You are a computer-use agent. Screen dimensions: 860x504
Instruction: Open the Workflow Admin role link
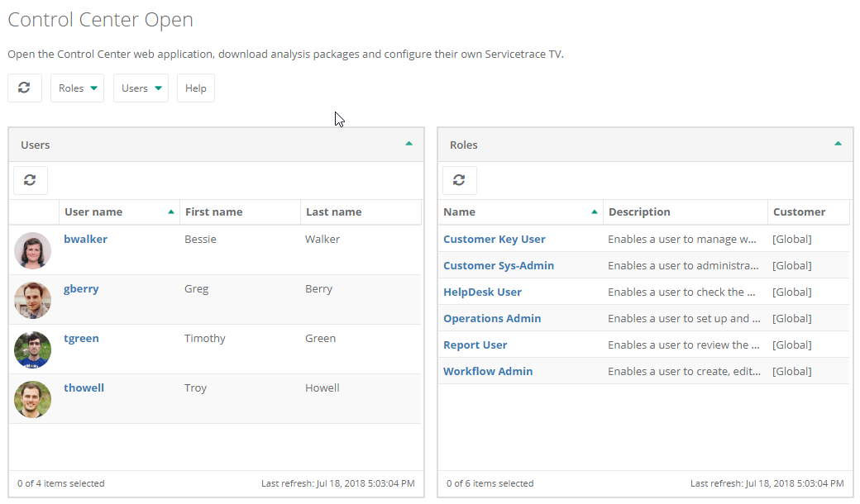coord(488,371)
